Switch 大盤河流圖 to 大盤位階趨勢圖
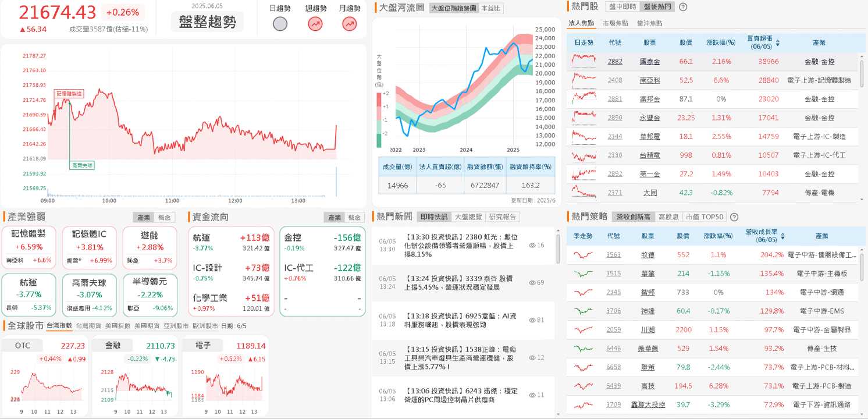This screenshot has width=868, height=419. point(454,8)
